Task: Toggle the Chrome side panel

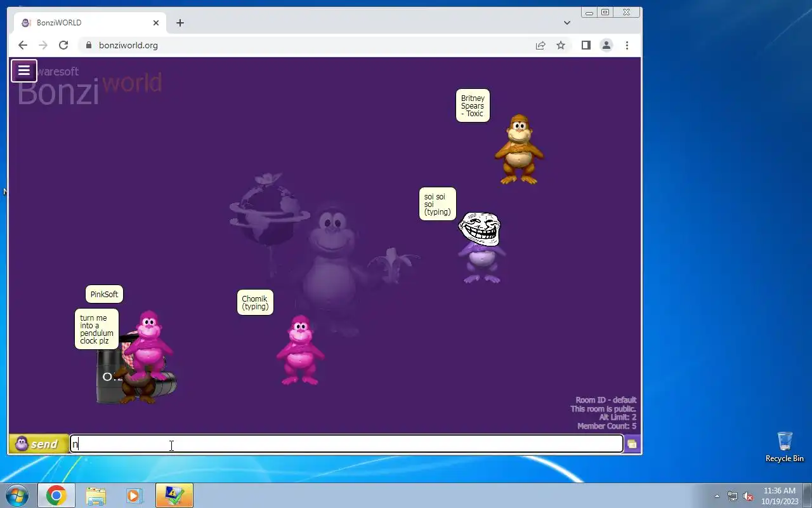Action: [x=586, y=45]
